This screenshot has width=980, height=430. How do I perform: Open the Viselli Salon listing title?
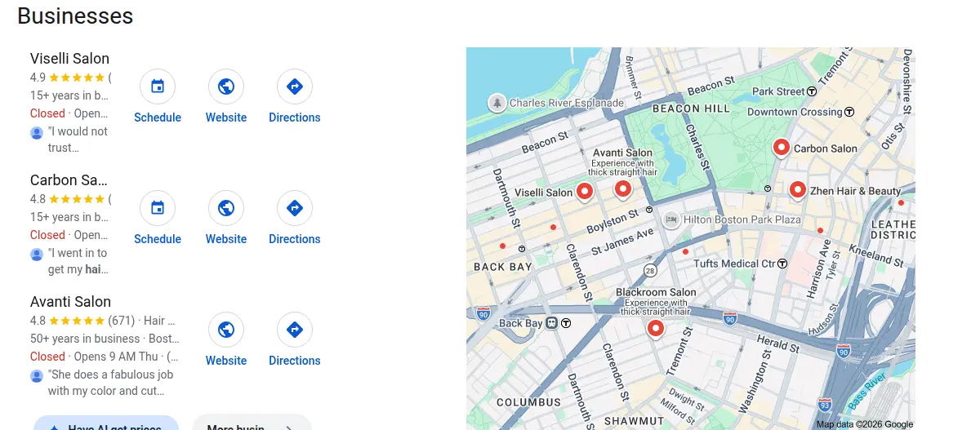pos(69,59)
